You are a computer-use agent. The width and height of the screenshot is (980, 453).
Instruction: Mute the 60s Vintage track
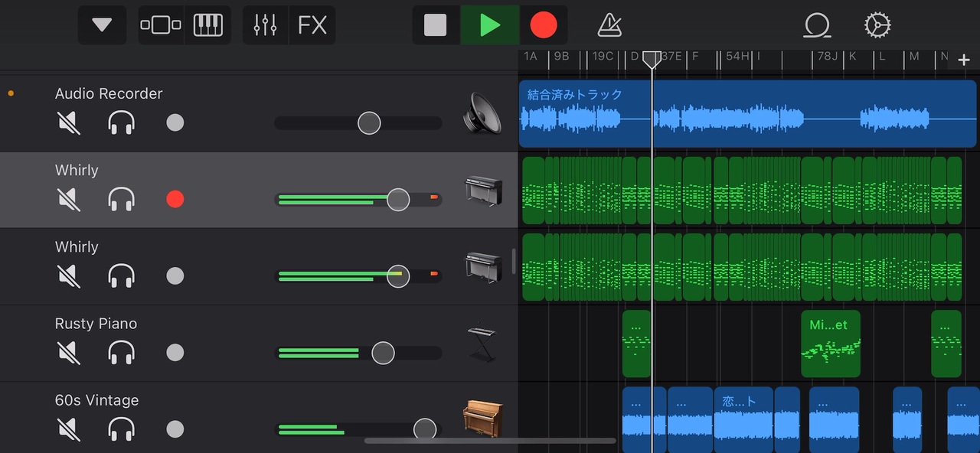point(69,429)
